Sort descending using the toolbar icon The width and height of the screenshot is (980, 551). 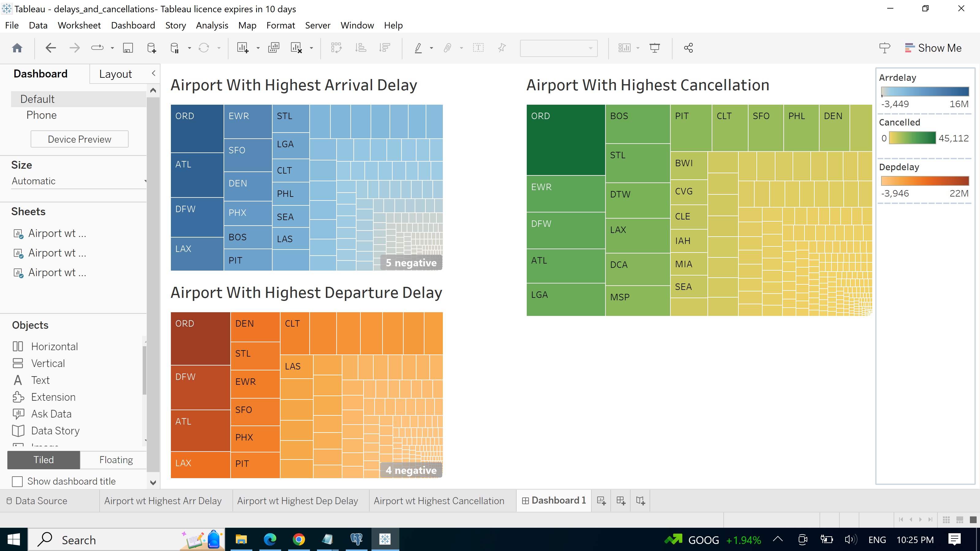click(385, 47)
